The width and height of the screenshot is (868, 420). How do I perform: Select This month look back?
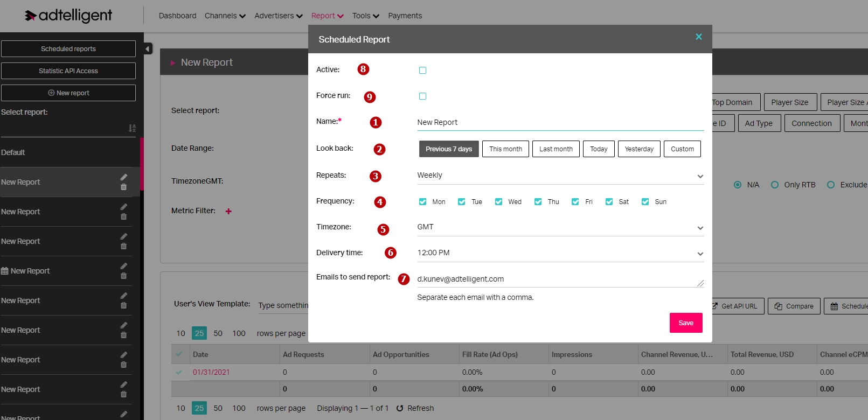tap(505, 149)
